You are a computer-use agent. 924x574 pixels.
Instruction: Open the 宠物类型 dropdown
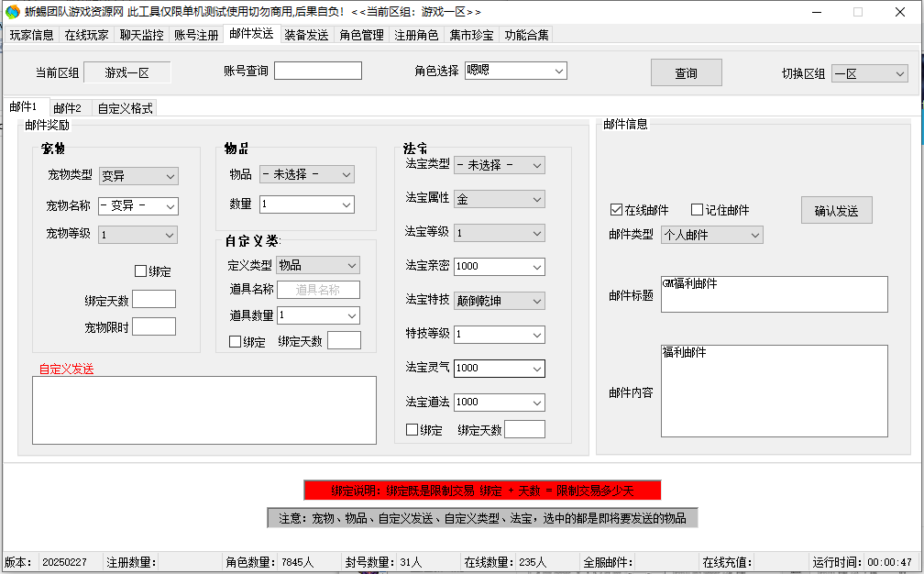coord(138,176)
